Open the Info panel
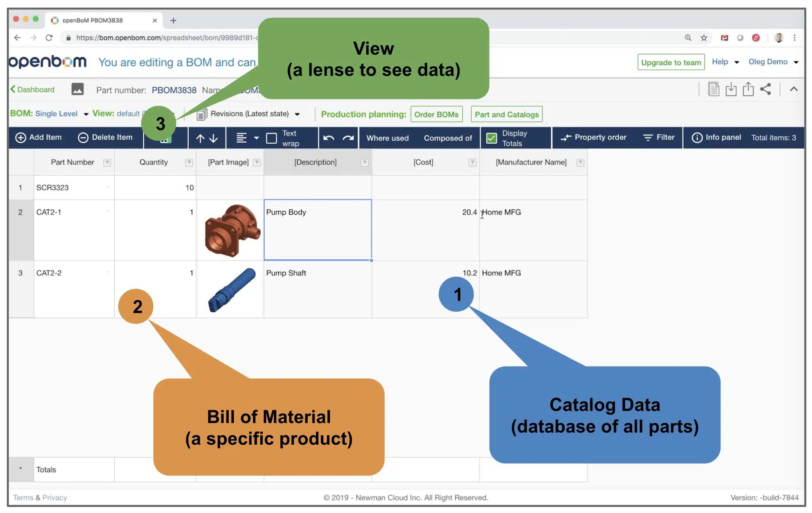This screenshot has height=513, width=812. 716,137
